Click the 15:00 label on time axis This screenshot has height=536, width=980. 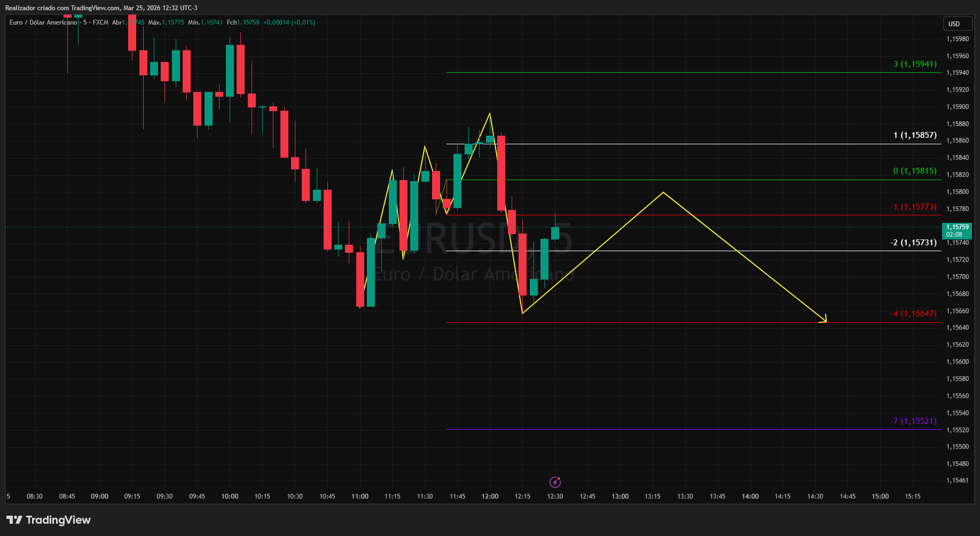tap(880, 496)
